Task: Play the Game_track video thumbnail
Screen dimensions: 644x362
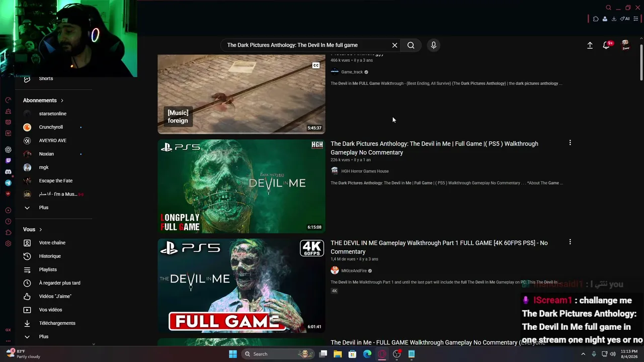Action: click(x=242, y=94)
